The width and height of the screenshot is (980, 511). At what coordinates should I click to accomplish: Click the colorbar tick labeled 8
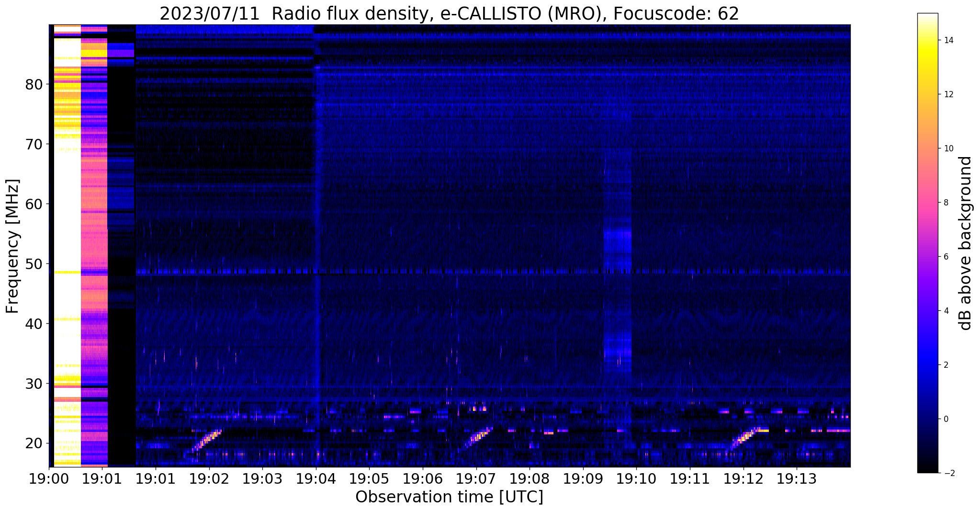946,203
